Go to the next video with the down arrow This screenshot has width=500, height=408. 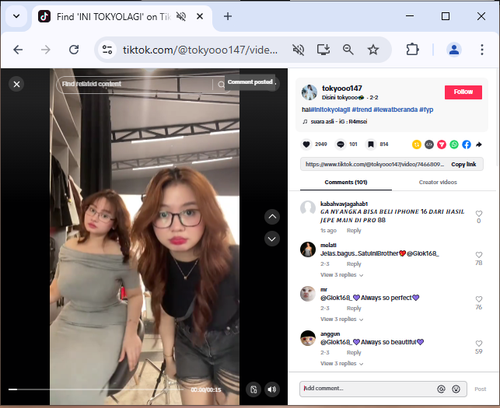tap(272, 239)
